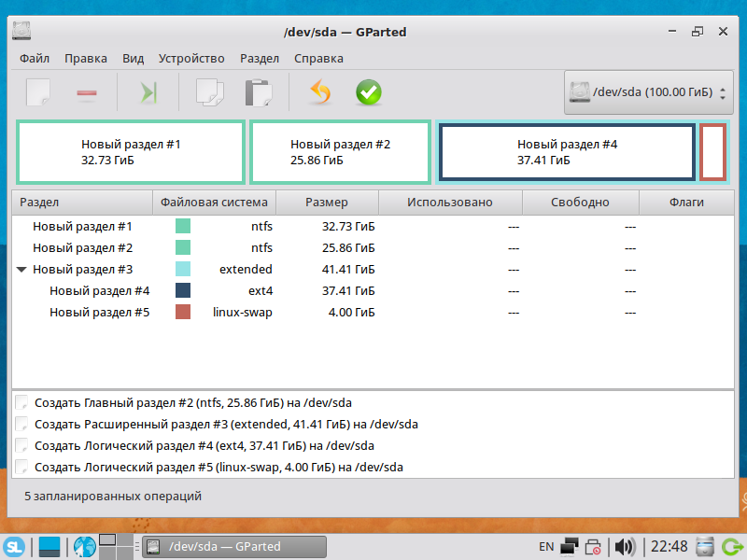
Task: Open the network tray icon
Action: [570, 547]
